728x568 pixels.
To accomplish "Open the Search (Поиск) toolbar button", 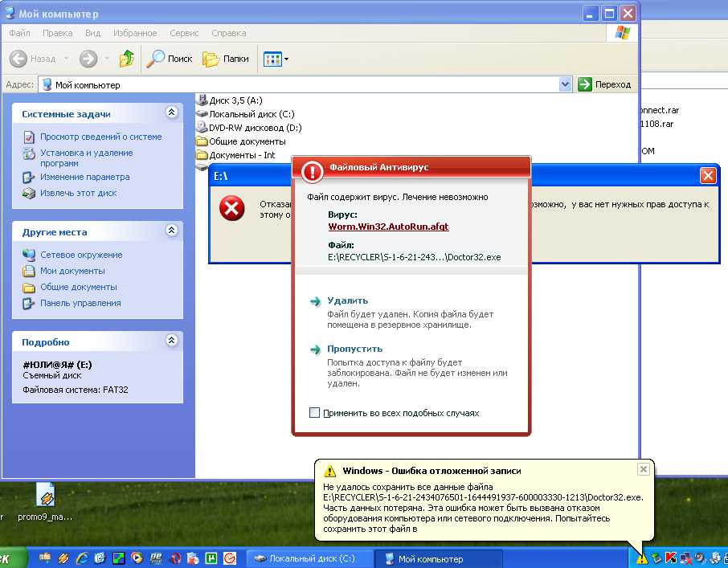I will [x=170, y=59].
